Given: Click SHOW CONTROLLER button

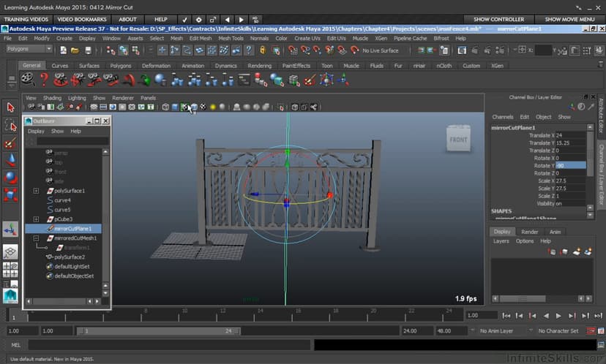Looking at the screenshot, I should click(x=499, y=19).
